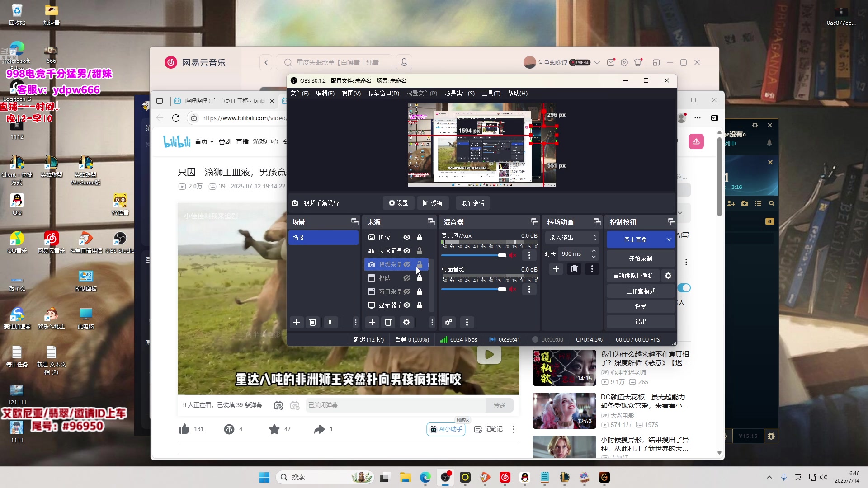Viewport: 868px width, 488px height.
Task: Expand NetEase Music user account chevron
Action: click(597, 62)
